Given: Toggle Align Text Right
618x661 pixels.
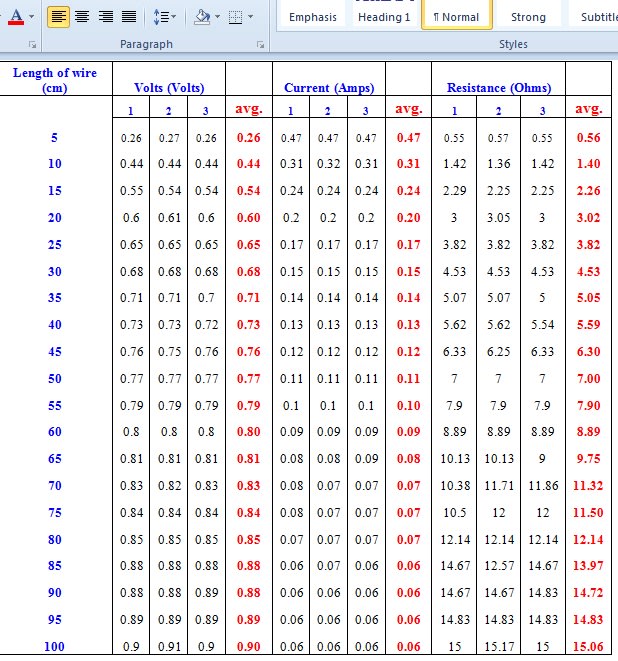Looking at the screenshot, I should click(x=105, y=17).
